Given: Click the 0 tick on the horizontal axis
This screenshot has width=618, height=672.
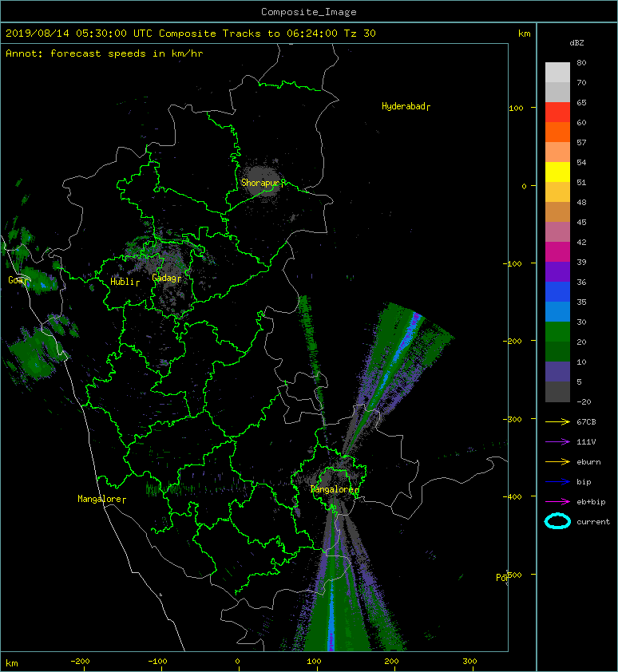Looking at the screenshot, I should tap(238, 662).
